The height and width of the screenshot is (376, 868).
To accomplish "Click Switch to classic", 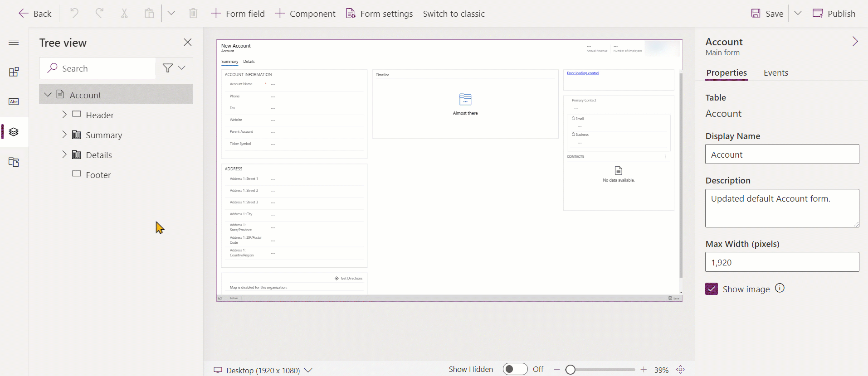I will pos(454,14).
